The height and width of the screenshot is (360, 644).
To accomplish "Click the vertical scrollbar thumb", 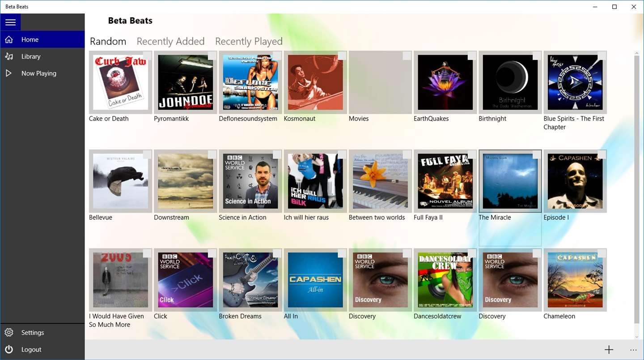I will 637,189.
